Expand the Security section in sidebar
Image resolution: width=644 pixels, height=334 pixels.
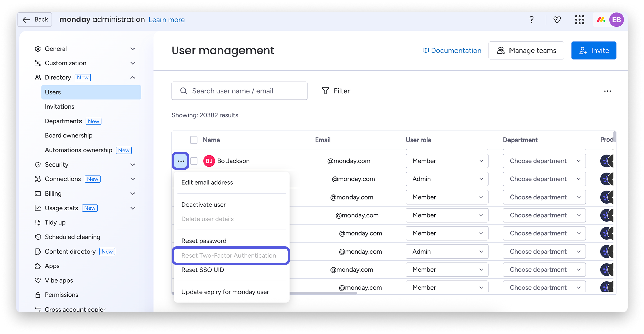pyautogui.click(x=133, y=165)
